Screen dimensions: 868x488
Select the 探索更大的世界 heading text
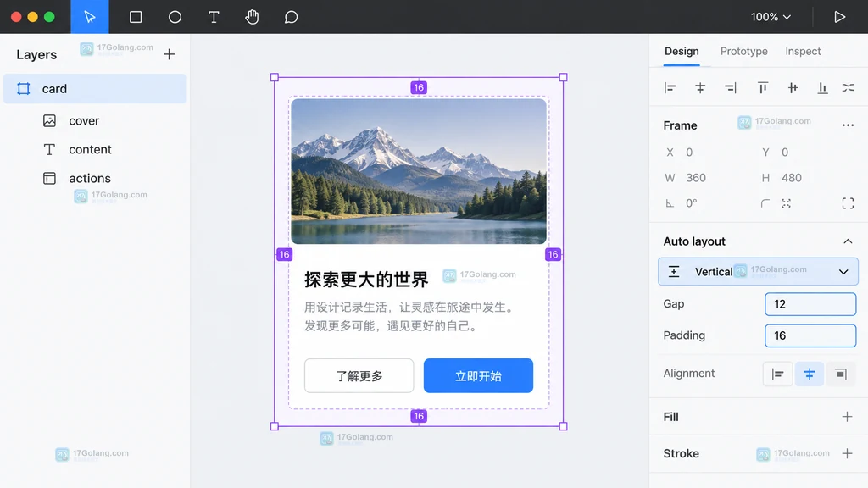pos(366,280)
